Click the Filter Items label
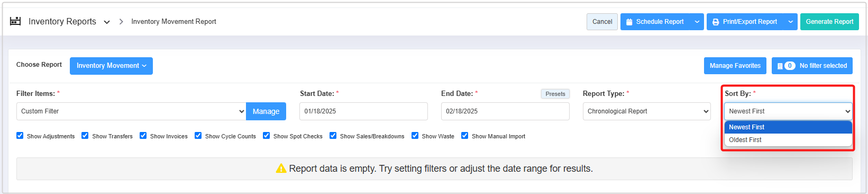Image resolution: width=868 pixels, height=194 pixels. [x=35, y=93]
